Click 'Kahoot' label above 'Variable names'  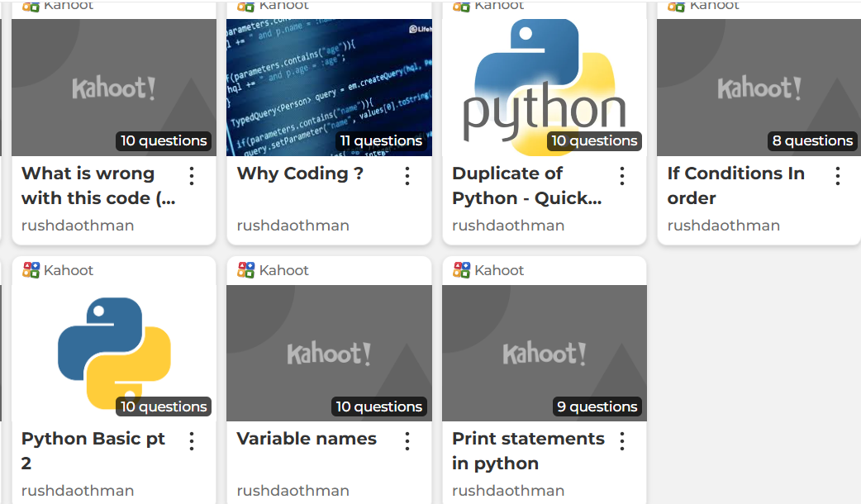coord(284,270)
